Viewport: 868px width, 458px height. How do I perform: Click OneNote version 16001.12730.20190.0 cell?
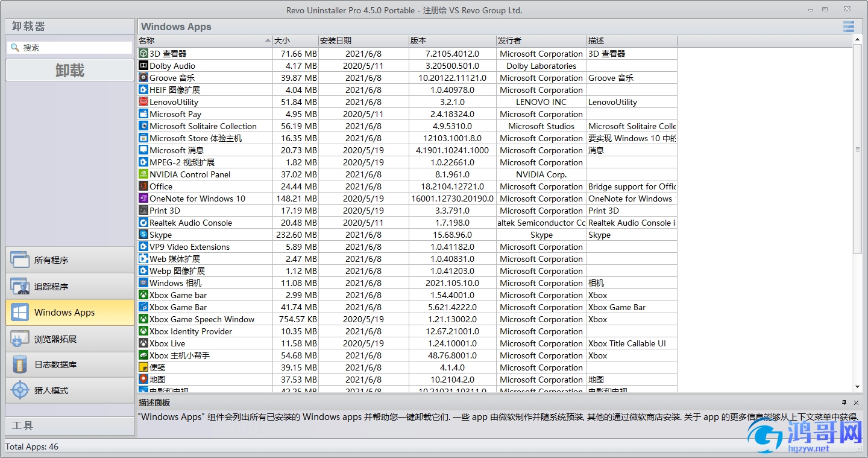(452, 199)
